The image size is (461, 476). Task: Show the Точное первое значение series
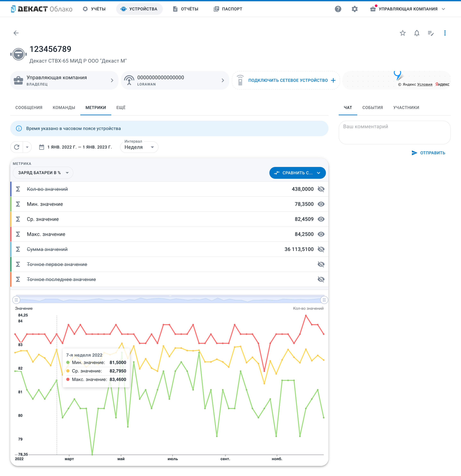pos(321,264)
